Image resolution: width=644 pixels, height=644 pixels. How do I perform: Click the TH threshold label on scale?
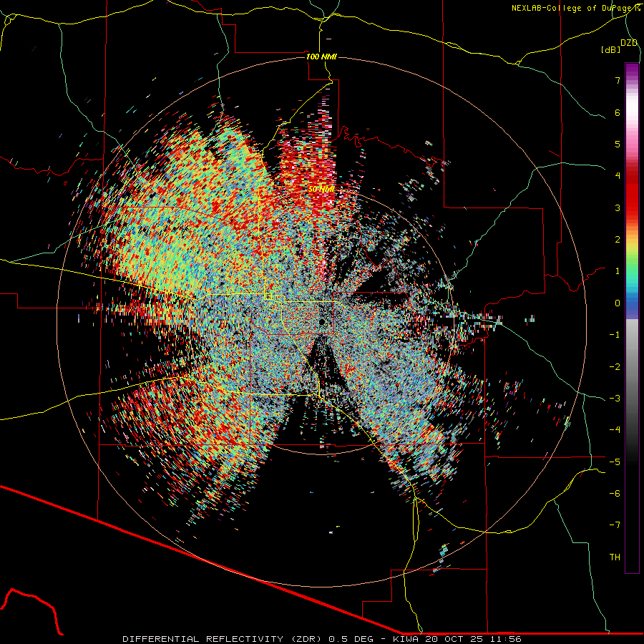[615, 557]
